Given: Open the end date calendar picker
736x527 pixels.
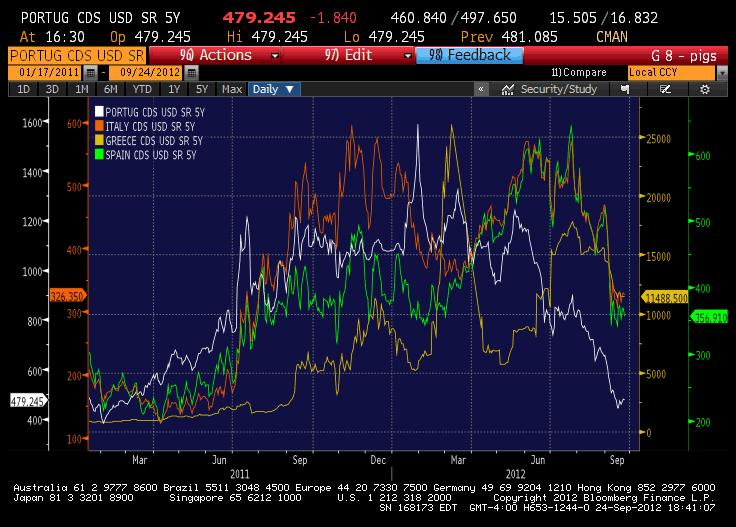Looking at the screenshot, I should pos(188,73).
